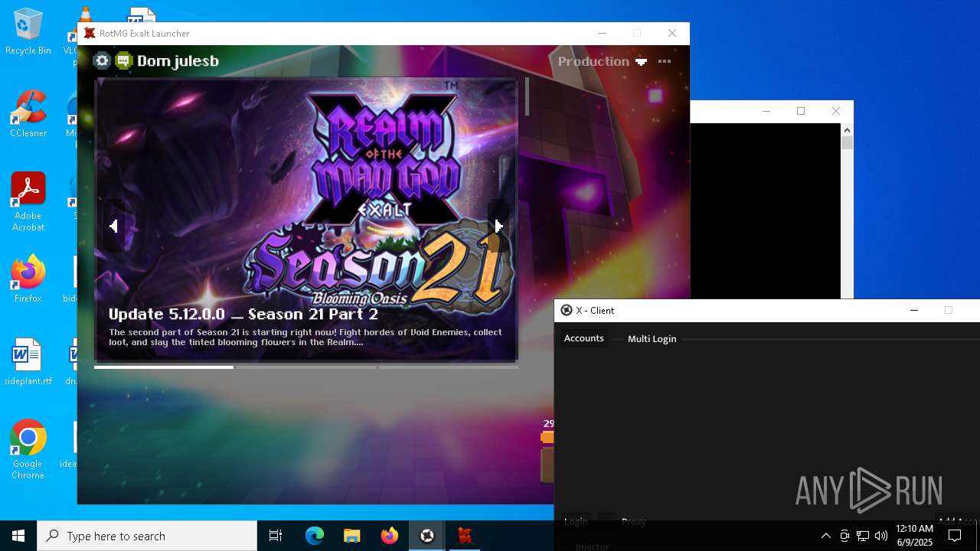Select the first news slide indicator
Image resolution: width=980 pixels, height=551 pixels.
[x=164, y=367]
